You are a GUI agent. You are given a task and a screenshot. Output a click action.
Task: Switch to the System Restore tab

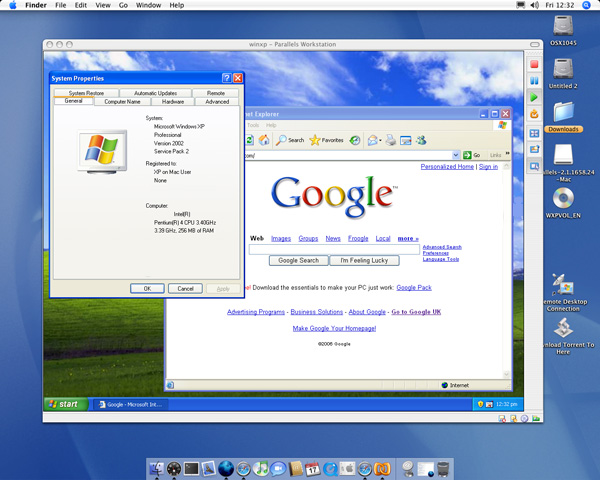86,93
